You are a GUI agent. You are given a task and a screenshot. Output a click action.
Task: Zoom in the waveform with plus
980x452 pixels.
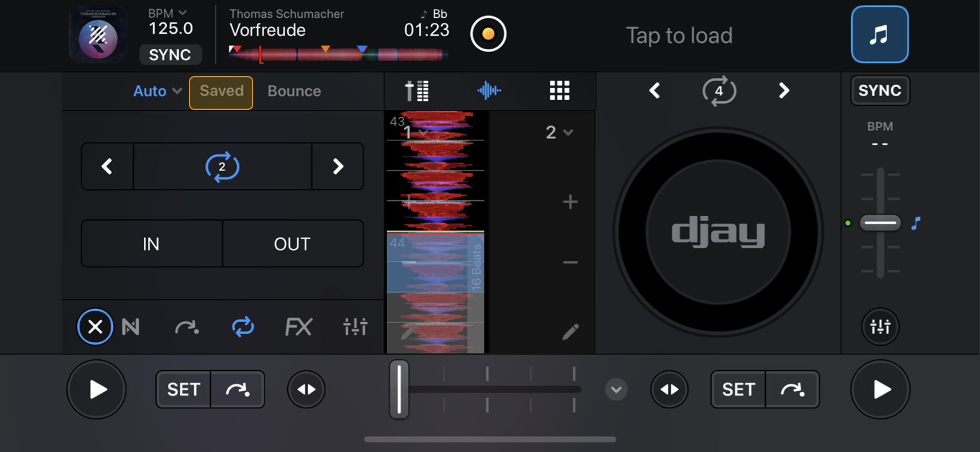(570, 201)
